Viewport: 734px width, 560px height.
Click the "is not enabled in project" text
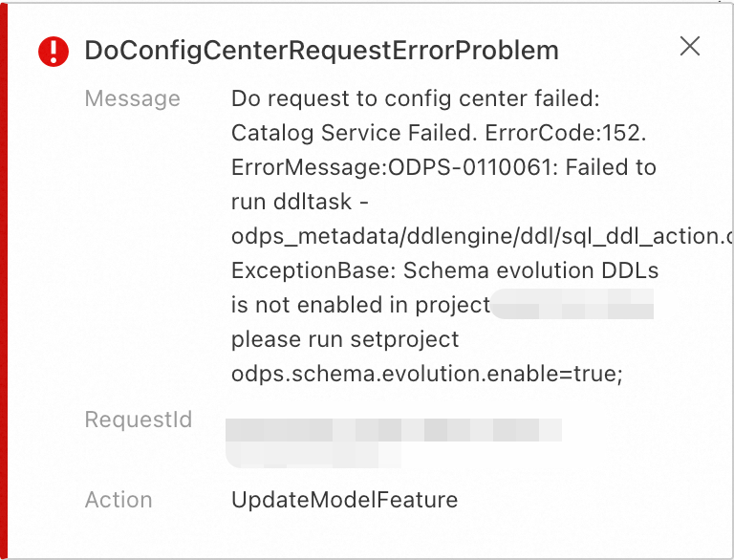pyautogui.click(x=360, y=305)
